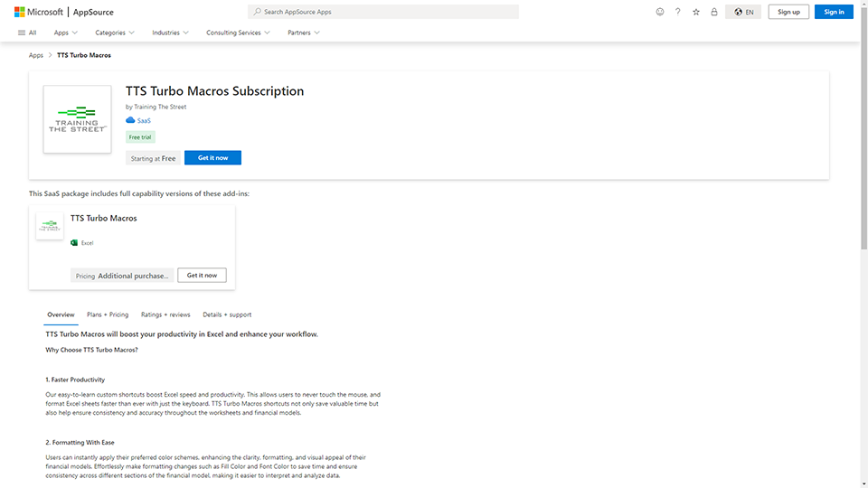Click the blue Get it now button

tap(212, 157)
